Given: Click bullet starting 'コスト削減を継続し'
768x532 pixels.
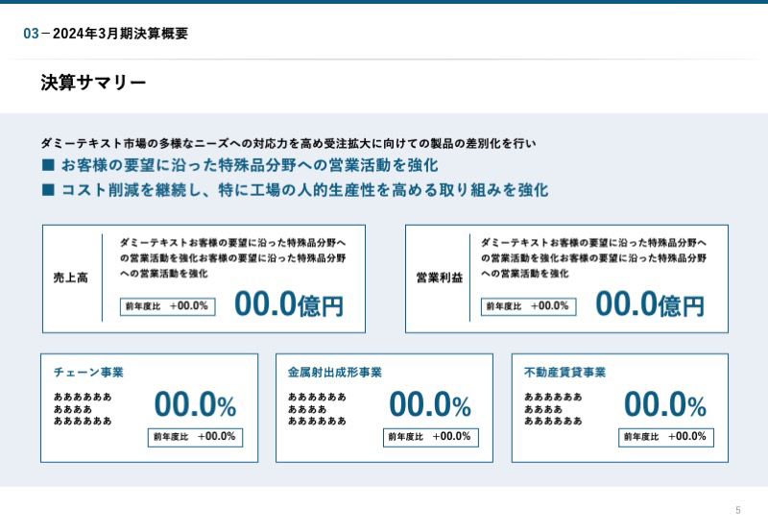Looking at the screenshot, I should (x=296, y=190).
